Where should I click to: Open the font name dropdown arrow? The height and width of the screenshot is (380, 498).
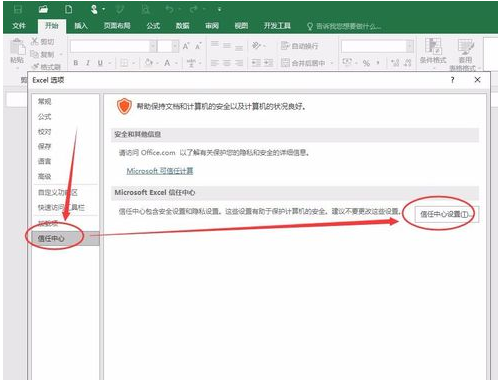(153, 46)
